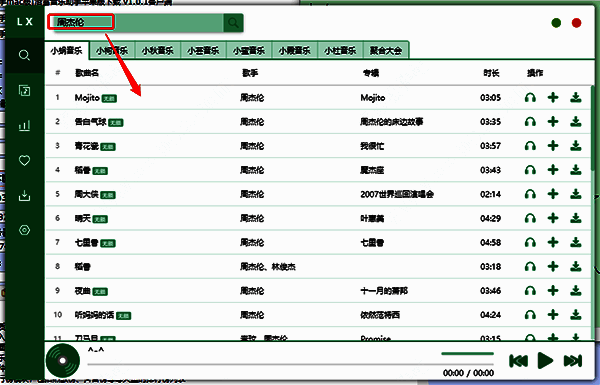
Task: Listen to 青花瓷 using headphones icon
Action: click(x=530, y=146)
